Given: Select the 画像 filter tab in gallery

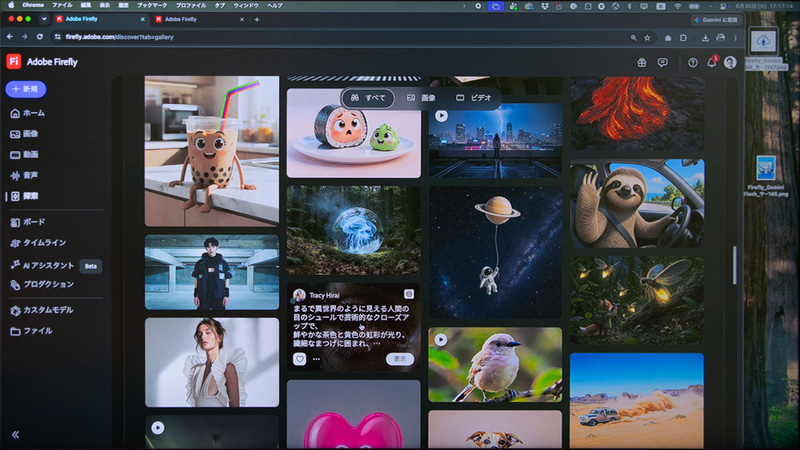Looking at the screenshot, I should (421, 98).
